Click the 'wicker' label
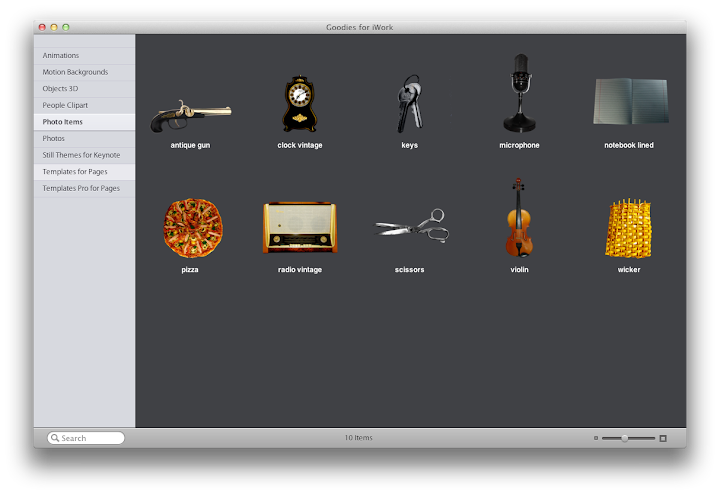The width and height of the screenshot is (720, 495). [629, 270]
